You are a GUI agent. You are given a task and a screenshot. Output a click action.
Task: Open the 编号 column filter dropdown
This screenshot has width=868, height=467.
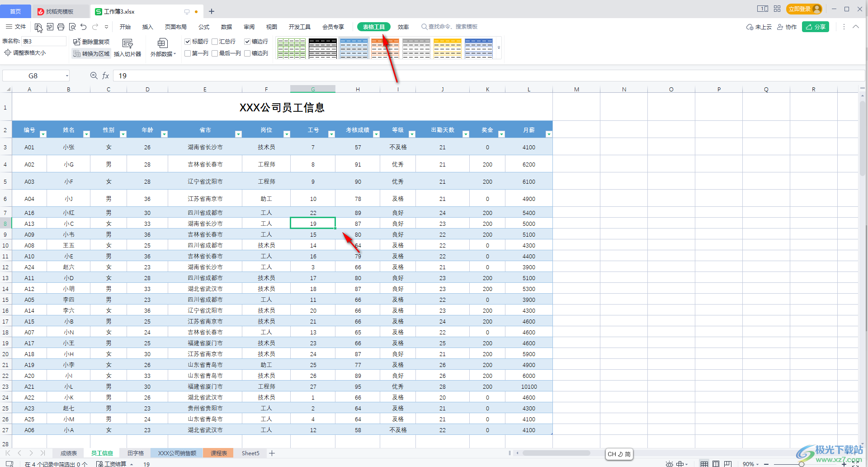43,134
